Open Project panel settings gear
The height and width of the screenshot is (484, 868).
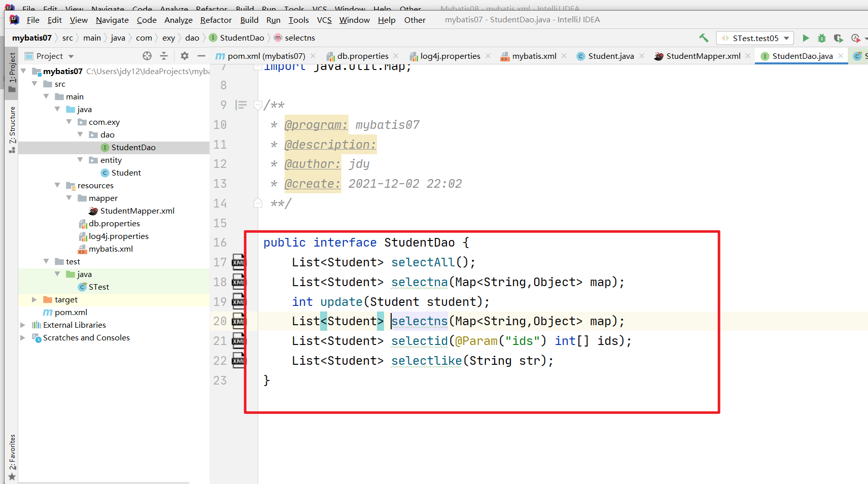pos(184,56)
